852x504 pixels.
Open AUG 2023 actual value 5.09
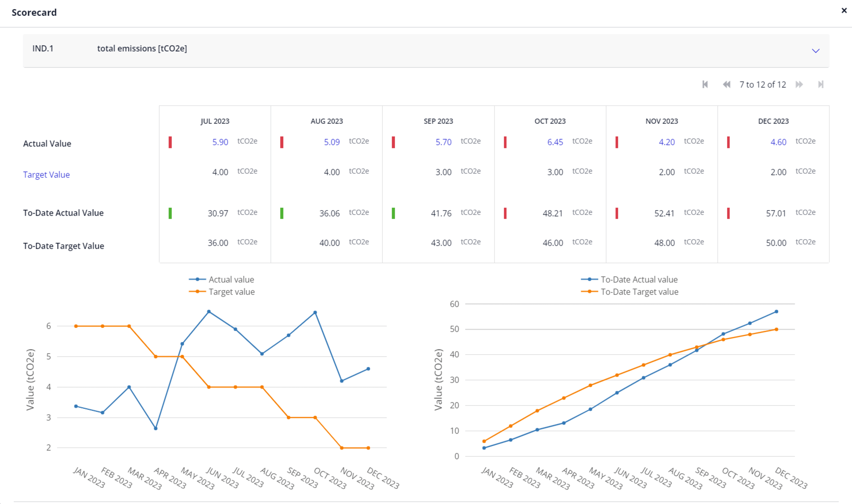click(x=332, y=142)
